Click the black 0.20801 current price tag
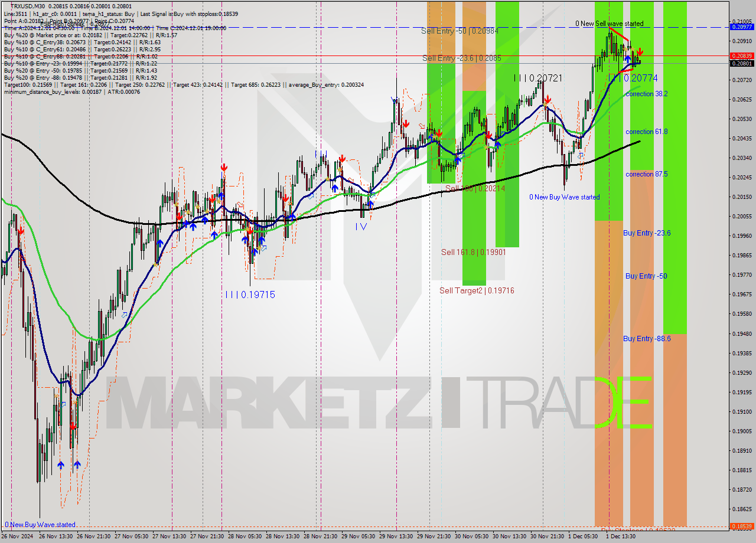The image size is (756, 543). coord(742,63)
